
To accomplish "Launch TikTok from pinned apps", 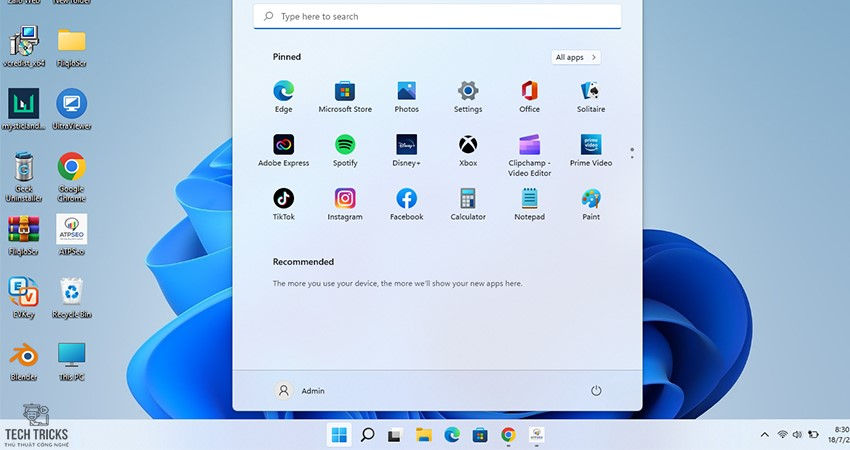I will (x=284, y=204).
